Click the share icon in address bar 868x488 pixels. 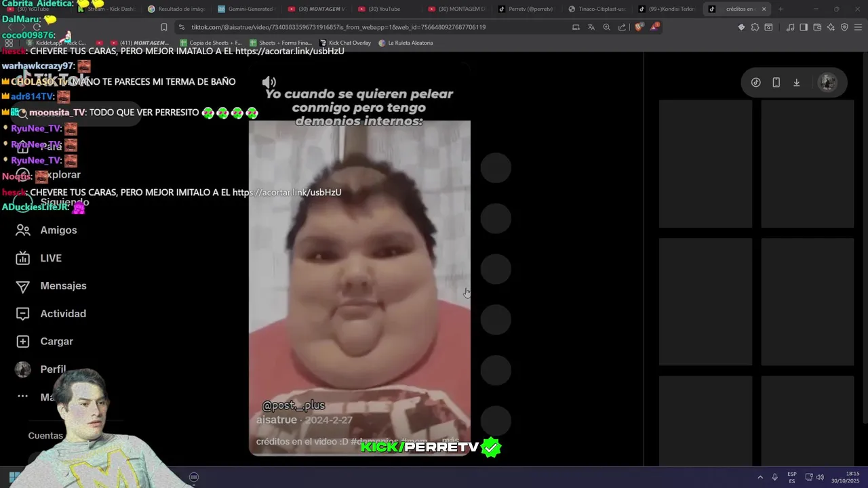(623, 27)
